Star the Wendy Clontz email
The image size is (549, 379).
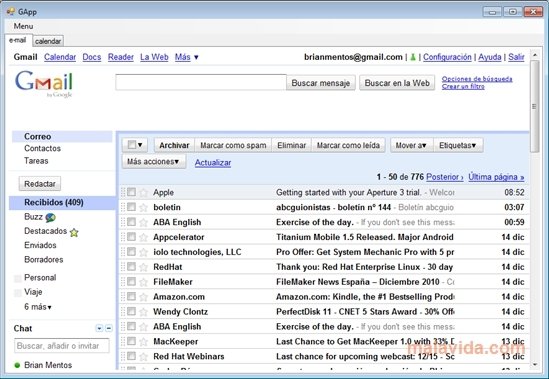[143, 312]
